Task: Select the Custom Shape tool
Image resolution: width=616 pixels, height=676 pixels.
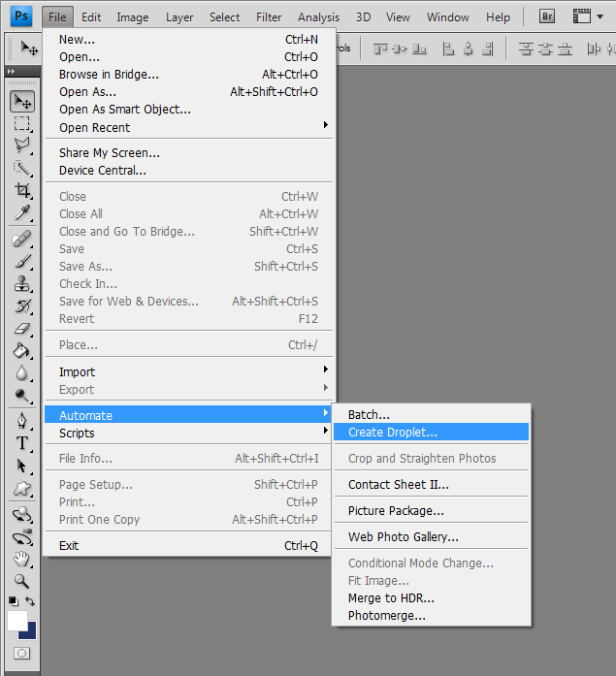Action: coord(22,489)
